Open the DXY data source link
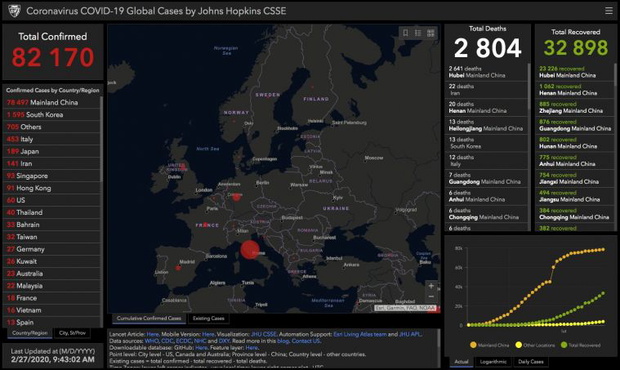 click(x=224, y=341)
